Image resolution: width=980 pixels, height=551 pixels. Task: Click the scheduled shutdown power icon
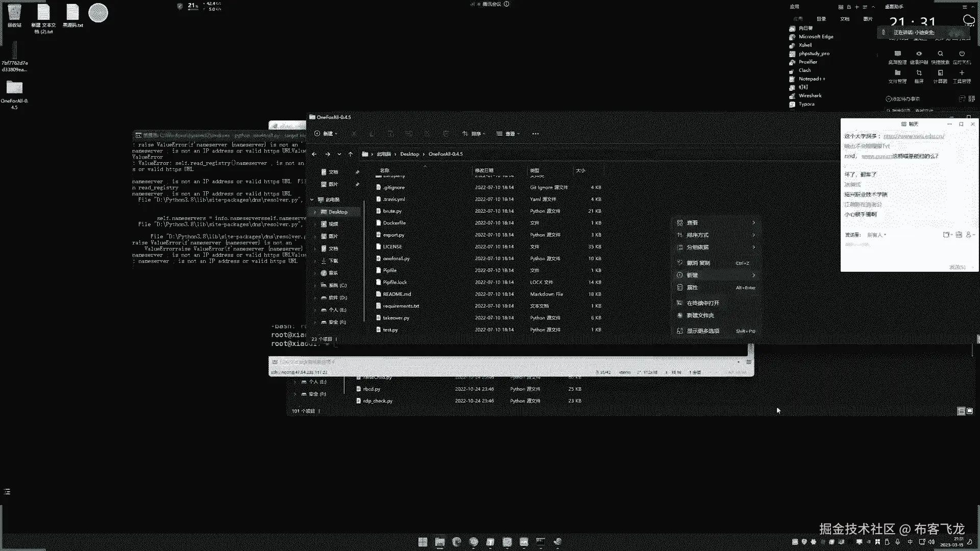tap(962, 54)
